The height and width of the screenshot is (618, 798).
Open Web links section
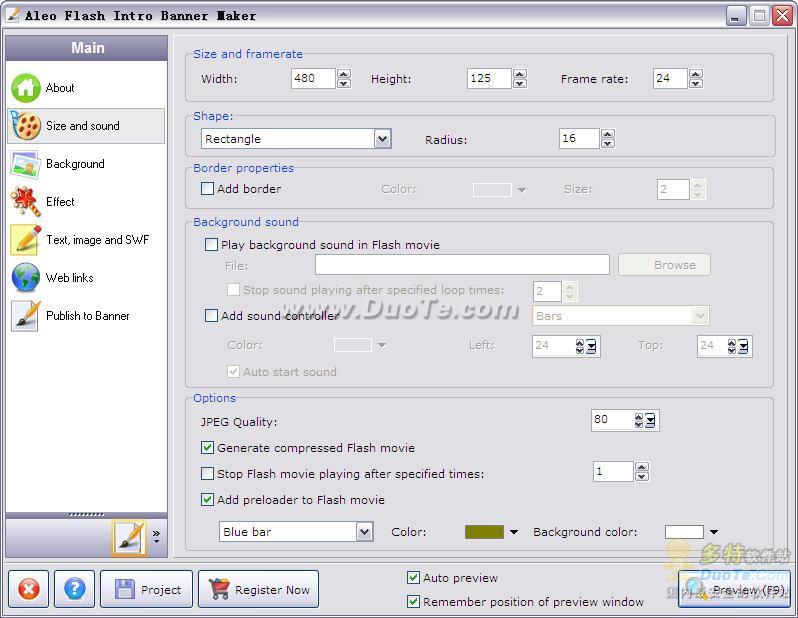[70, 278]
